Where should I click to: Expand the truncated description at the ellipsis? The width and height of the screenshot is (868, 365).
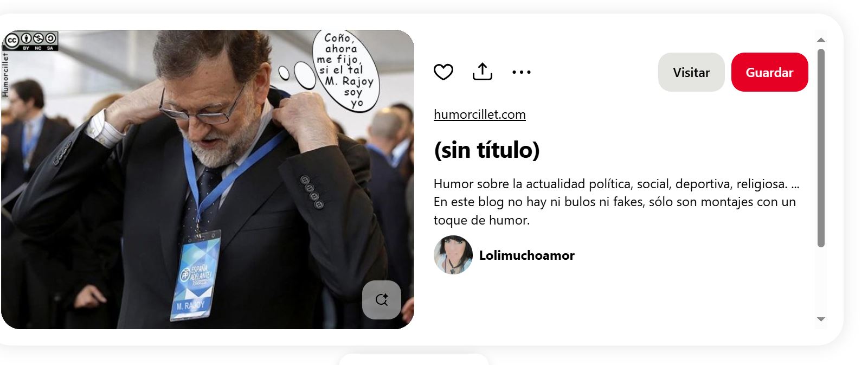(795, 184)
